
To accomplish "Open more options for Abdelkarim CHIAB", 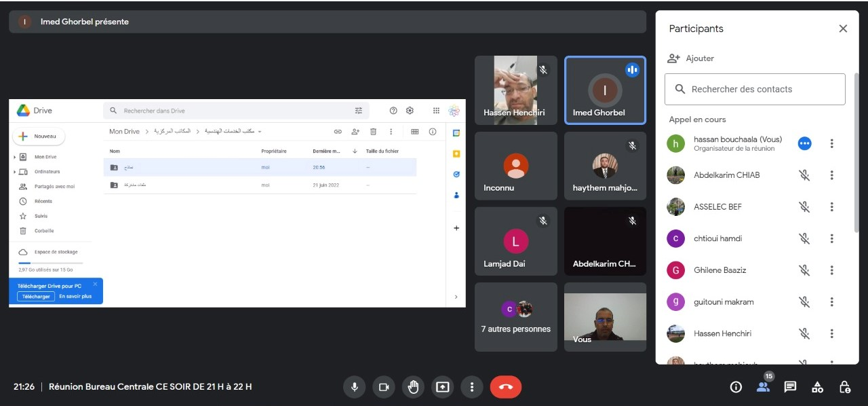I will coord(832,175).
